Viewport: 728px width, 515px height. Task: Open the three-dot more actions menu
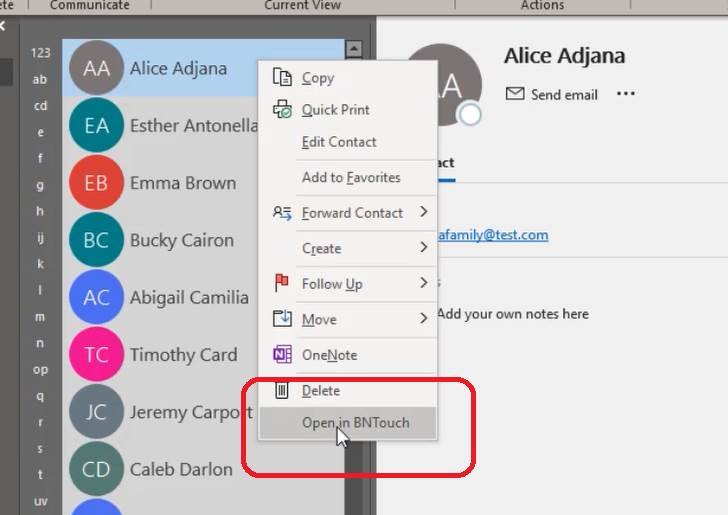(625, 94)
